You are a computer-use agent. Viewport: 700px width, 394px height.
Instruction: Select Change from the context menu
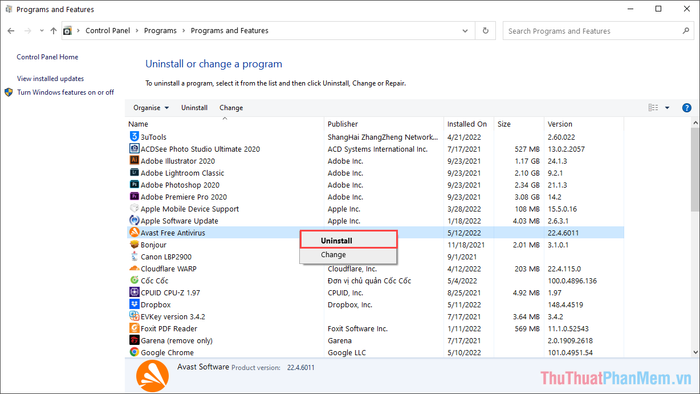[348, 255]
